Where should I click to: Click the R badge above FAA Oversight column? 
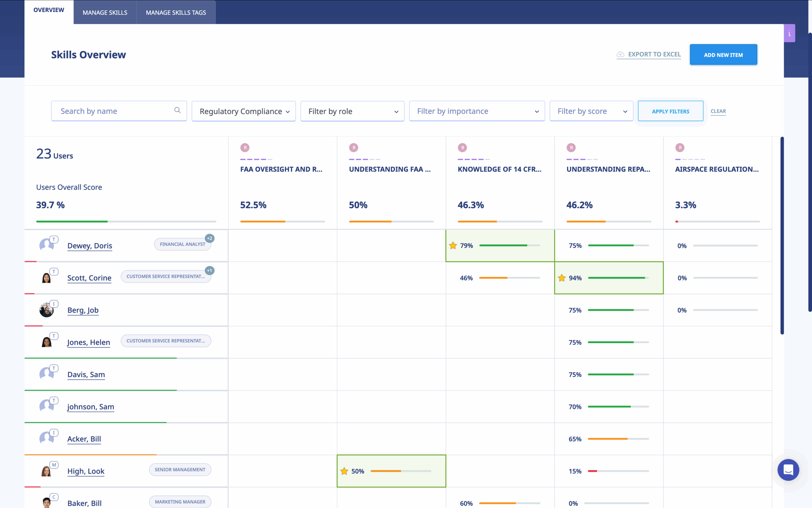[x=245, y=148]
